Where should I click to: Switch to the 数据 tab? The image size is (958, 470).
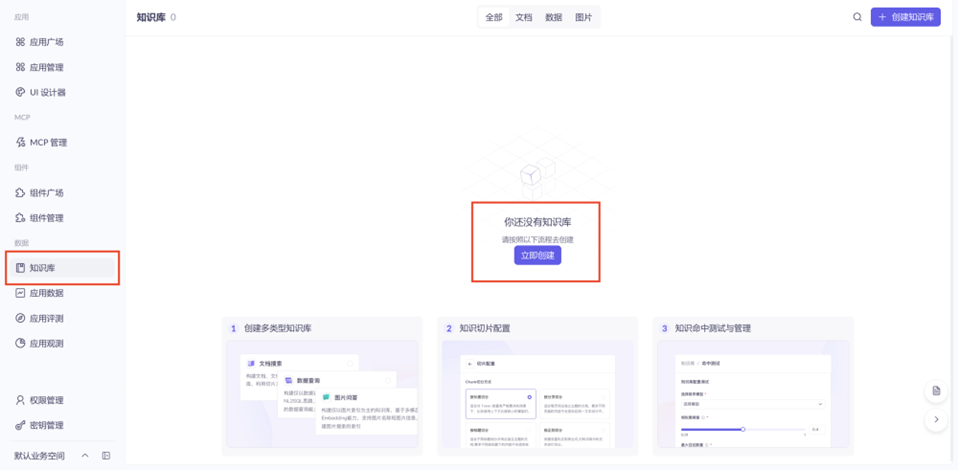(x=554, y=17)
